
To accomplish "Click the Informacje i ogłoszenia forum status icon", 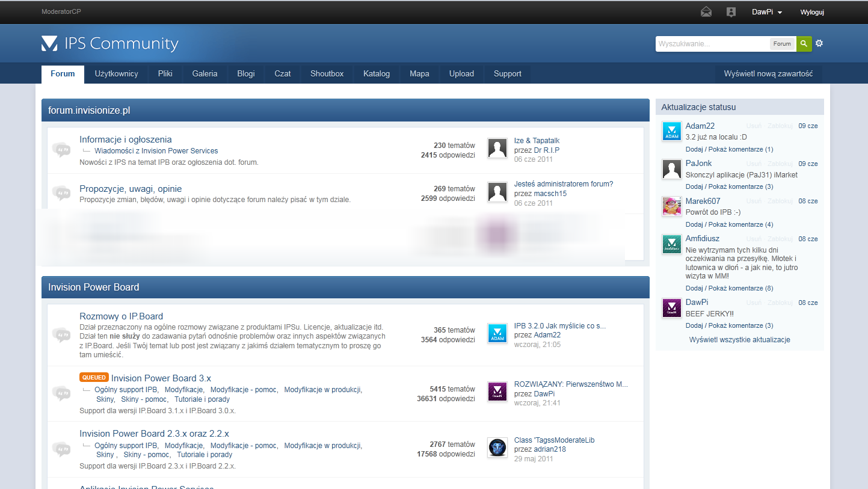I will [61, 149].
